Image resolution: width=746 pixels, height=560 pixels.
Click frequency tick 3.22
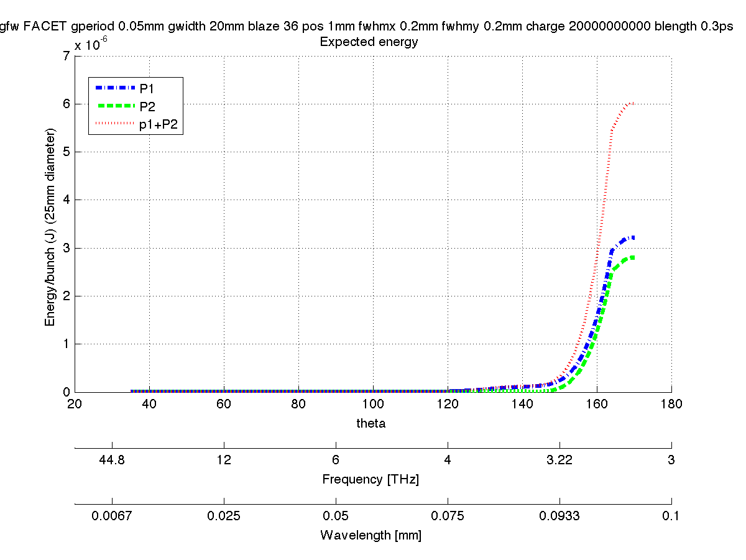[x=559, y=460]
